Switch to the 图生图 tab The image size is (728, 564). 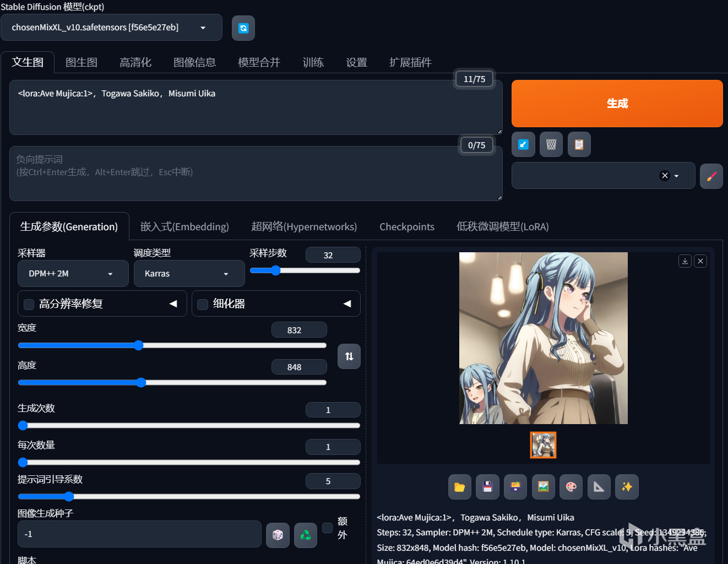pos(82,62)
